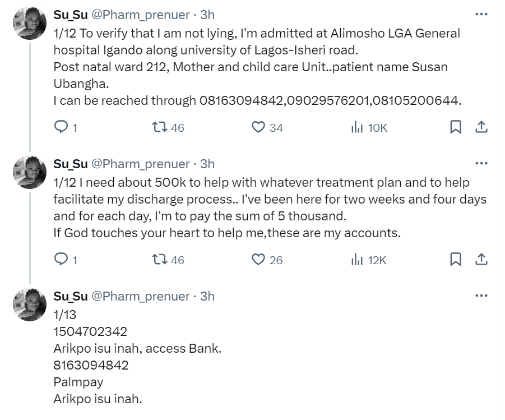View analytics showing 12K views
This screenshot has height=420, width=505.
(x=357, y=260)
